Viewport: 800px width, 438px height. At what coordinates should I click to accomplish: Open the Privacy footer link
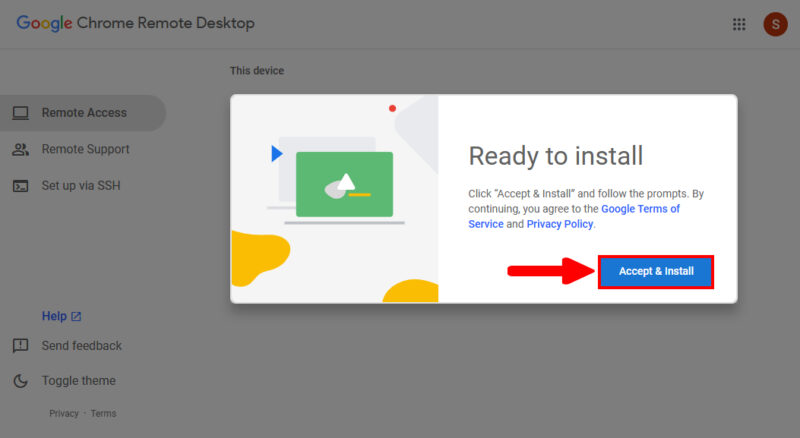point(64,413)
